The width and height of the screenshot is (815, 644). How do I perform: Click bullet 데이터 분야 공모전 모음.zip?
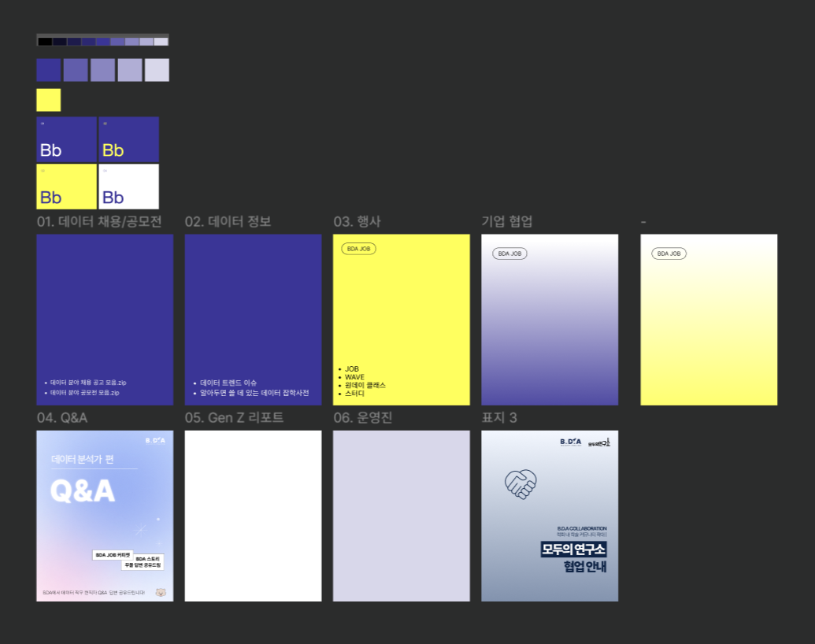[84, 393]
